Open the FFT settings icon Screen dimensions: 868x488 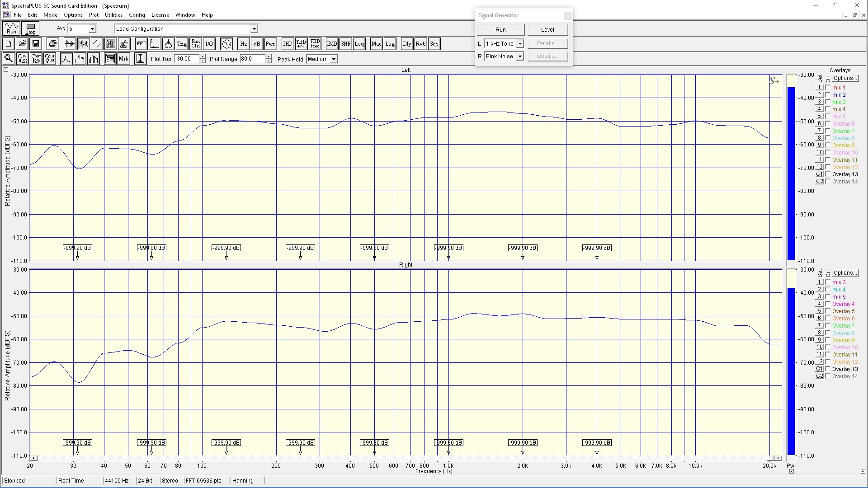141,44
